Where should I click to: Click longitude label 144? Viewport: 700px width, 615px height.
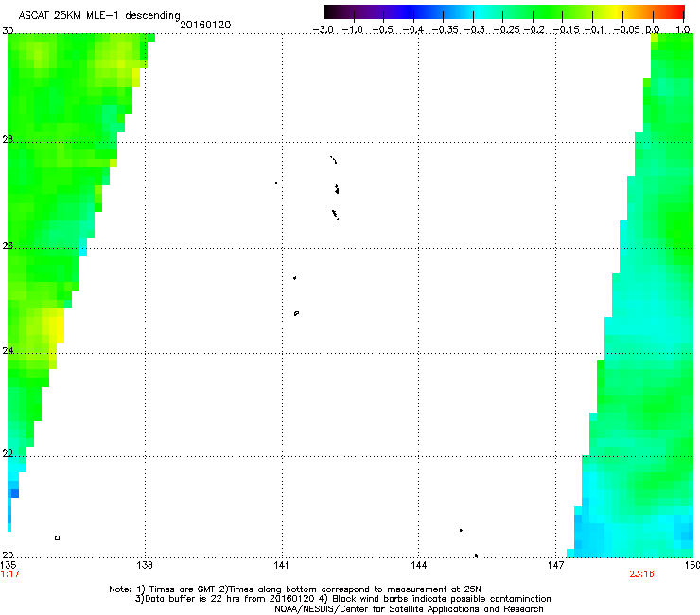(x=418, y=565)
